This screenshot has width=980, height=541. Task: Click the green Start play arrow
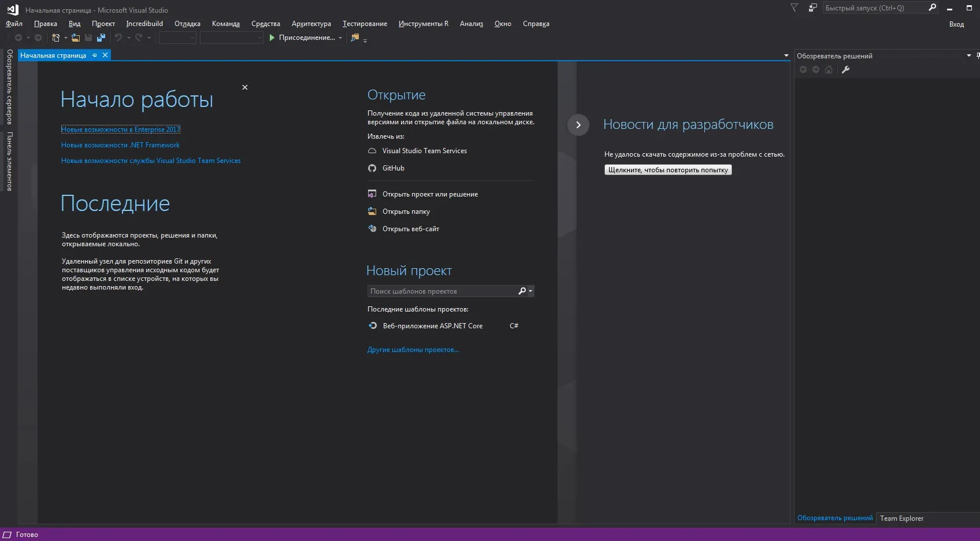[272, 38]
